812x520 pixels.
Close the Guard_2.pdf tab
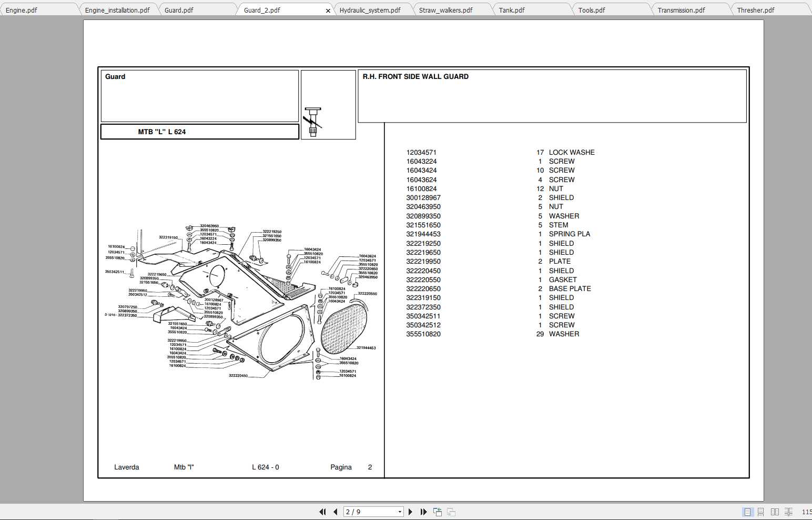coord(328,11)
